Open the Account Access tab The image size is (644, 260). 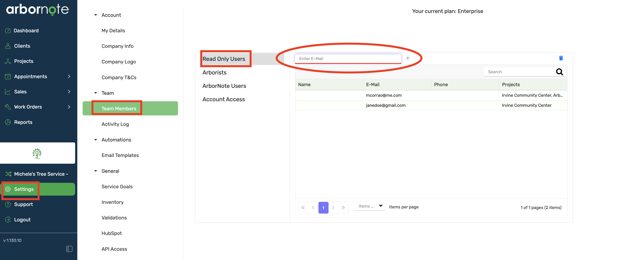pyautogui.click(x=223, y=99)
